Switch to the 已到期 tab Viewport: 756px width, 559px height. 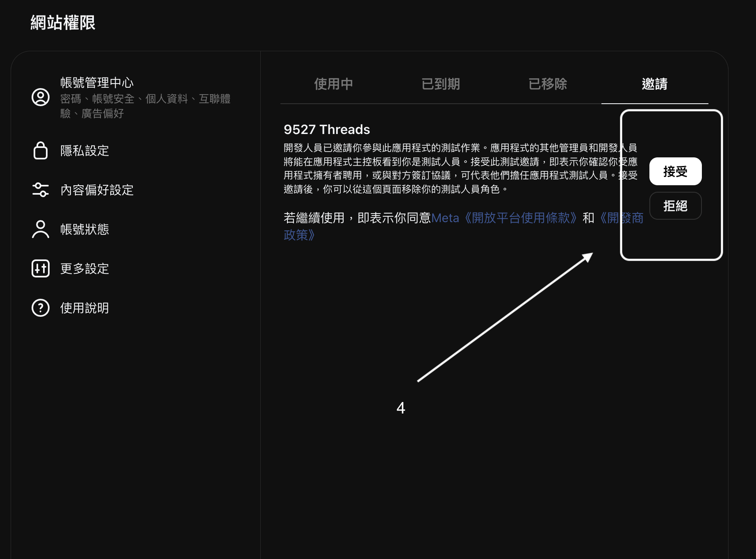(x=441, y=84)
